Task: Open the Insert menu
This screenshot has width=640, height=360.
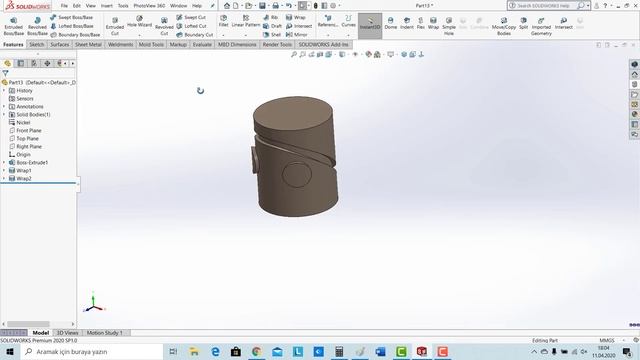Action: pyautogui.click(x=107, y=6)
